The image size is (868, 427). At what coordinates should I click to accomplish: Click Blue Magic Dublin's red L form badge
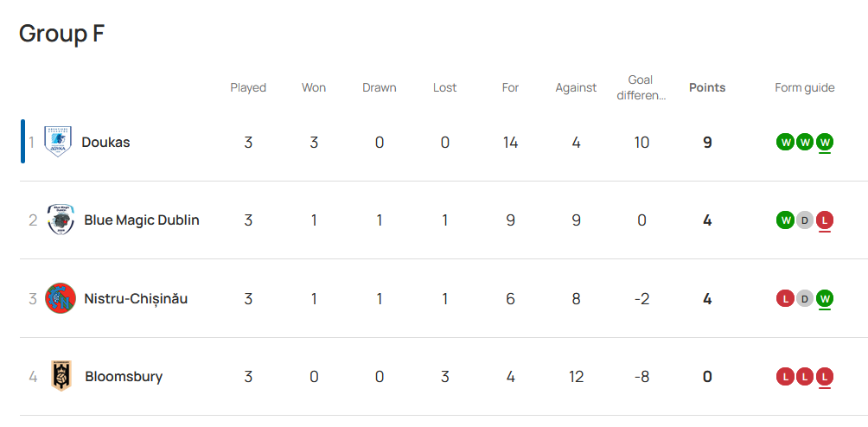click(825, 220)
